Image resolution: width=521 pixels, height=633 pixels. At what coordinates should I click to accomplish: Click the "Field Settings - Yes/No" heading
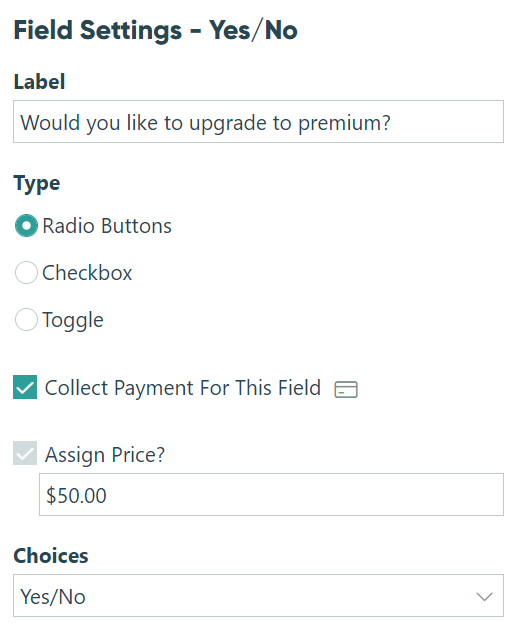[156, 30]
